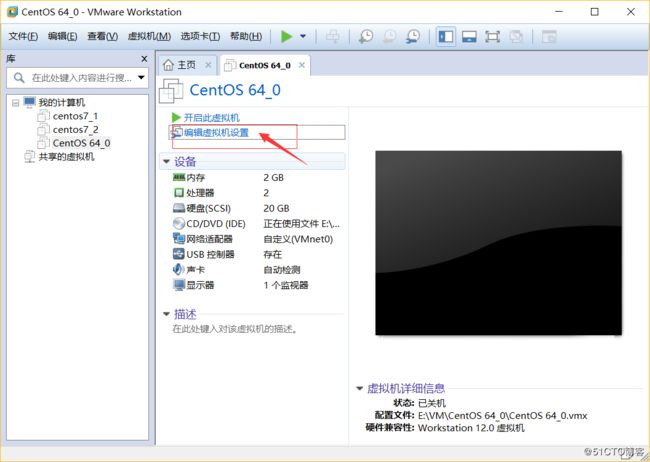Click the large VM icon beside title
Image resolution: width=650 pixels, height=462 pixels.
[x=171, y=90]
